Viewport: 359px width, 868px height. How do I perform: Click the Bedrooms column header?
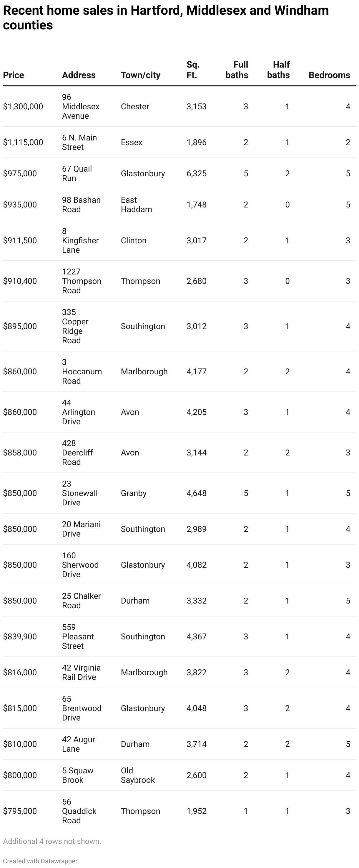click(329, 75)
